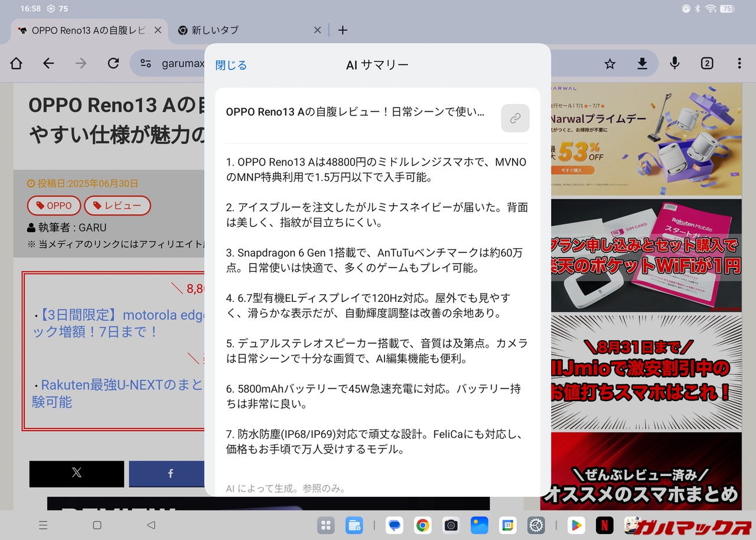Open Narwal プライムデー ad banner
This screenshot has width=756, height=540.
pos(646,138)
